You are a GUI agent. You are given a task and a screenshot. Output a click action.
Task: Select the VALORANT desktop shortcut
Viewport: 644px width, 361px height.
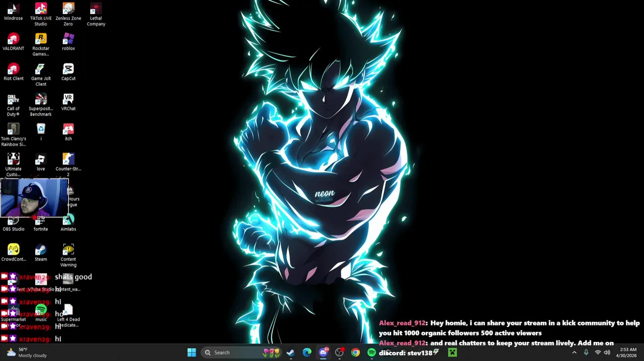click(x=13, y=42)
